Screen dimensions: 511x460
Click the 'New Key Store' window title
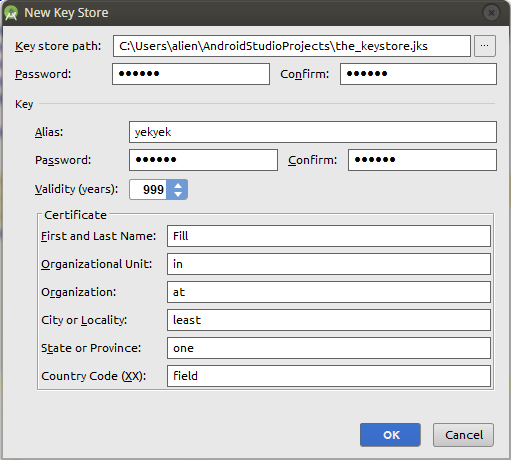click(x=66, y=13)
